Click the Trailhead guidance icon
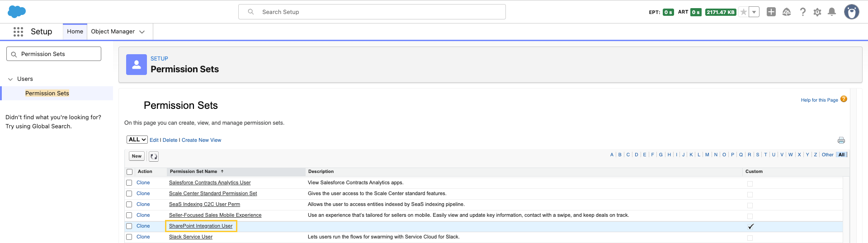The width and height of the screenshot is (868, 243). coord(787,12)
